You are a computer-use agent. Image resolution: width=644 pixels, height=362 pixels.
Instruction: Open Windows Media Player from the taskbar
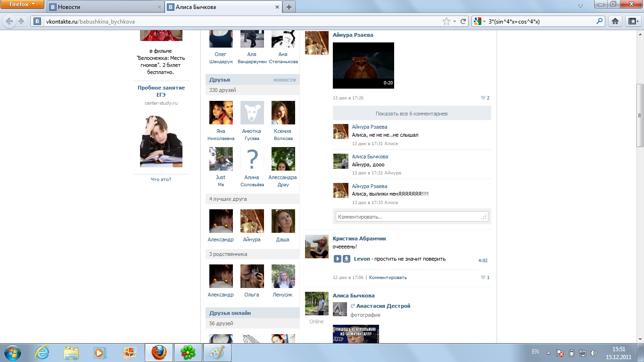pyautogui.click(x=99, y=352)
